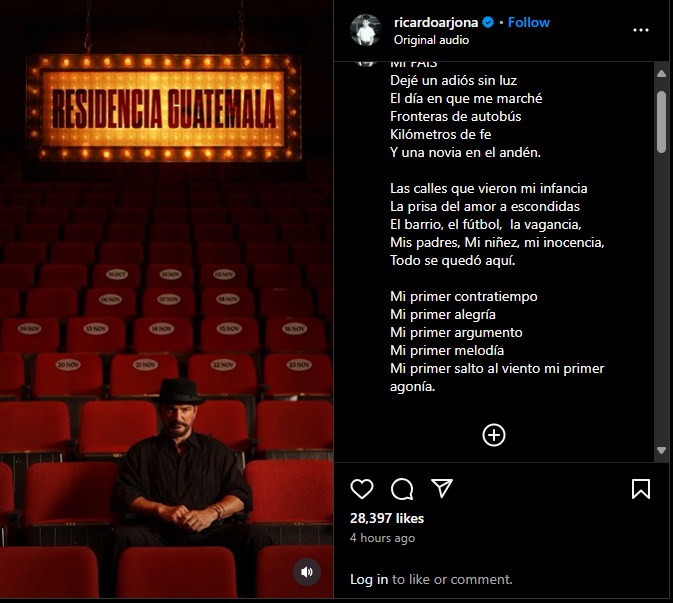Open comments via the speech bubble icon
The image size is (673, 603).
click(402, 489)
